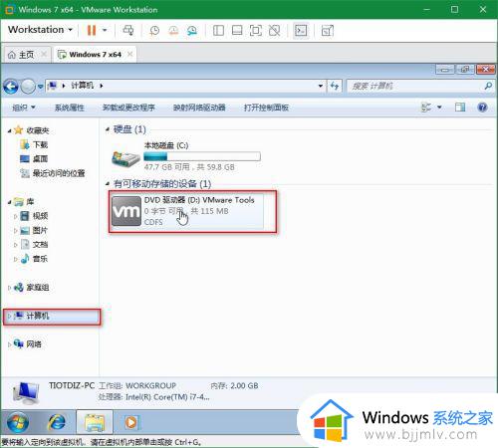This screenshot has height=448, width=498.
Task: Toggle the thumbnail bar icon
Action: (237, 31)
